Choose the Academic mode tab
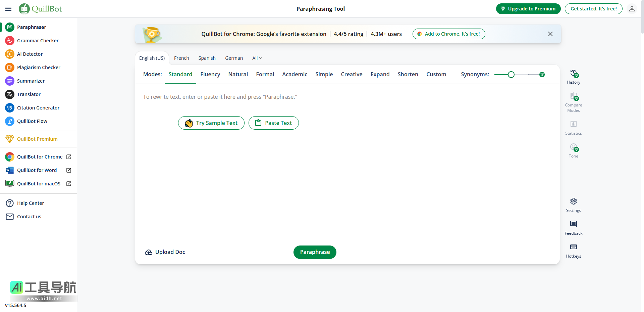 click(294, 74)
